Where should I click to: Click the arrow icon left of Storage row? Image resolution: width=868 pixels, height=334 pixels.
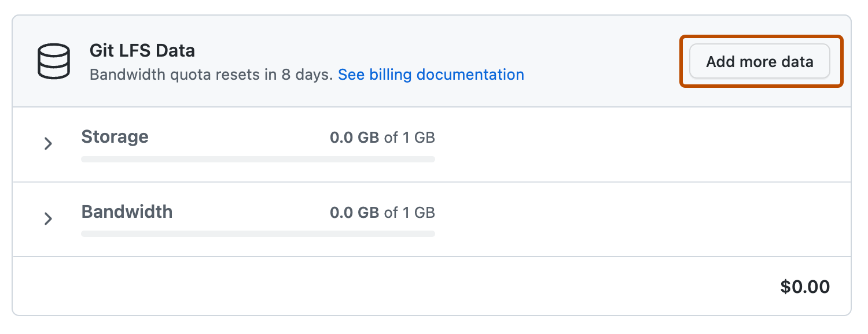pyautogui.click(x=48, y=143)
